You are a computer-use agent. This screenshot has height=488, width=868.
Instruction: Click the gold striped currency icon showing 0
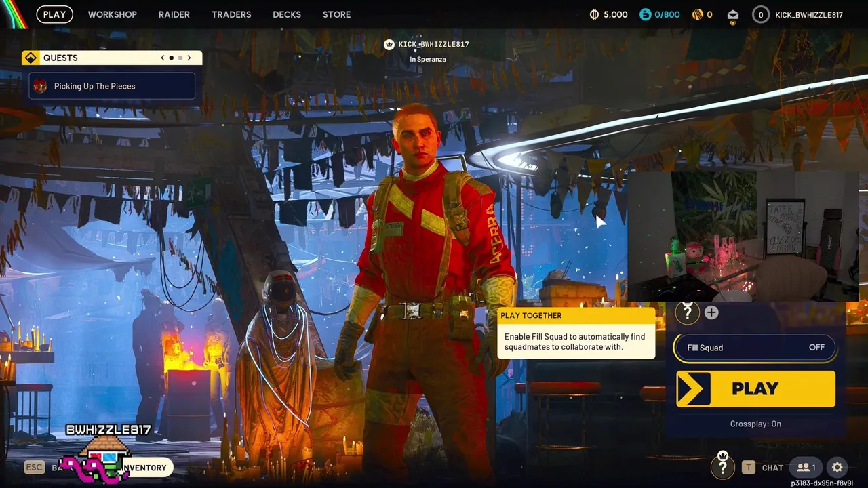[x=697, y=14]
